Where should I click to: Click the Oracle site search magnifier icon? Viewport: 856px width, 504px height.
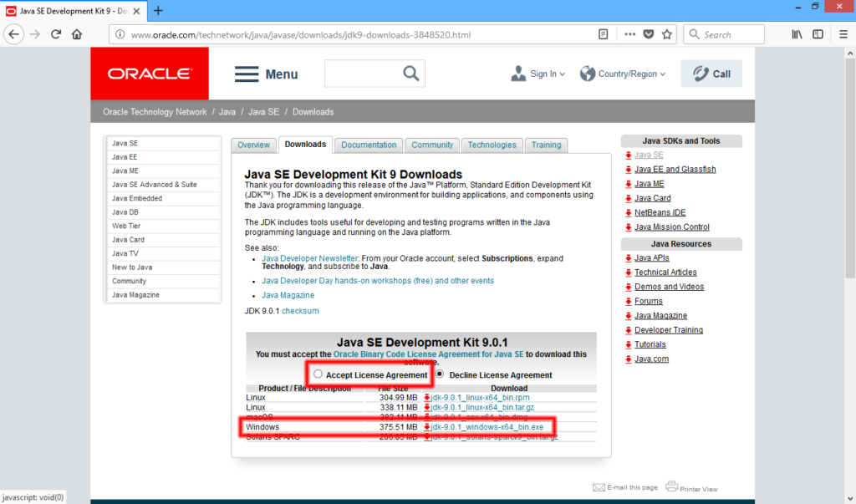tap(411, 74)
